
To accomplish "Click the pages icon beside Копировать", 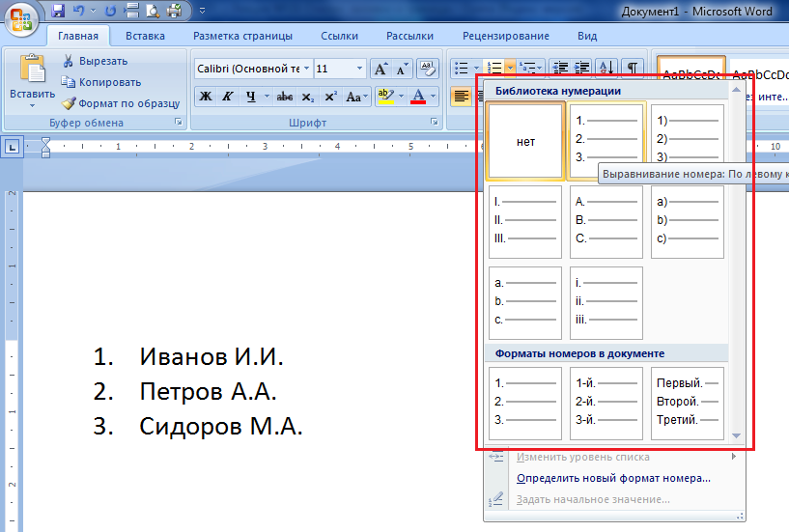I will pos(68,82).
